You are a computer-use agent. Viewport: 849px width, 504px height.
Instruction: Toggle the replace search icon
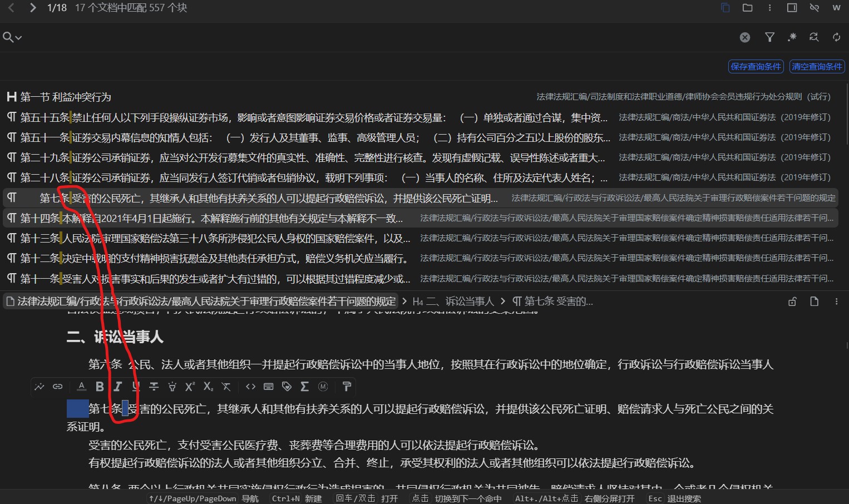[x=814, y=37]
